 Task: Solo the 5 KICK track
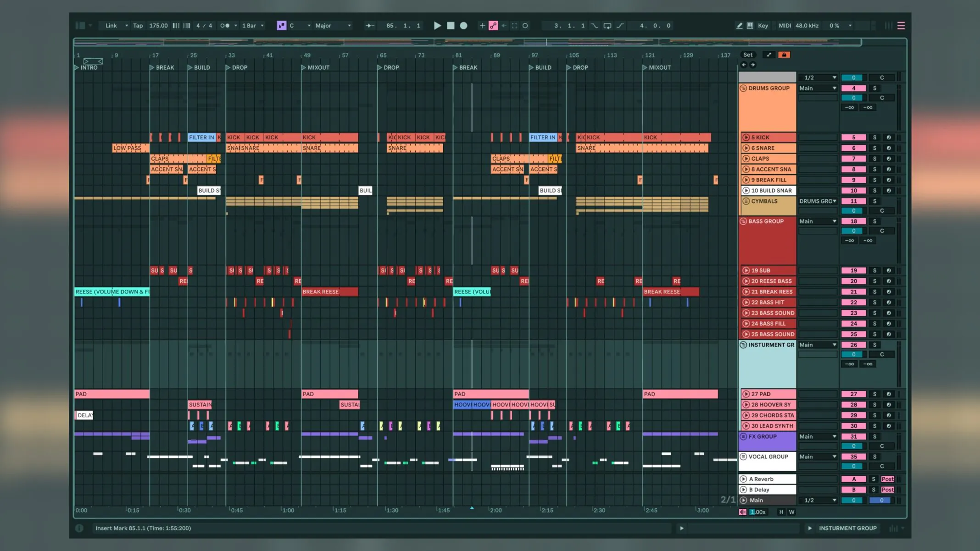[874, 138]
